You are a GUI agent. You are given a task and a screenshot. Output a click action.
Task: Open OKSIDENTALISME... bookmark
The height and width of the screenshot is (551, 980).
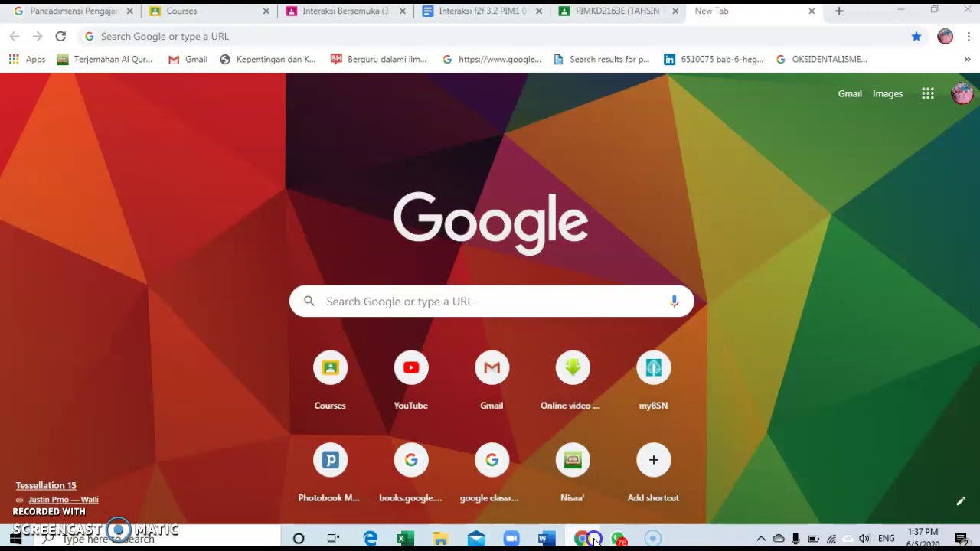pyautogui.click(x=821, y=59)
